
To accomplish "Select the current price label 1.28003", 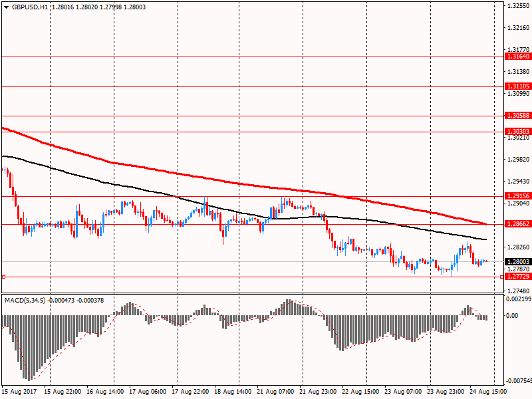I will pyautogui.click(x=518, y=261).
